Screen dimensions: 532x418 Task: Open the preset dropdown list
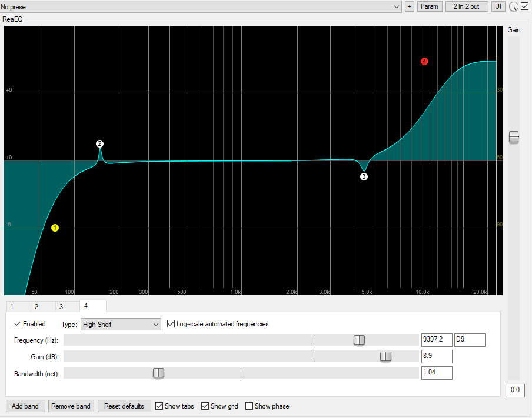coord(201,7)
